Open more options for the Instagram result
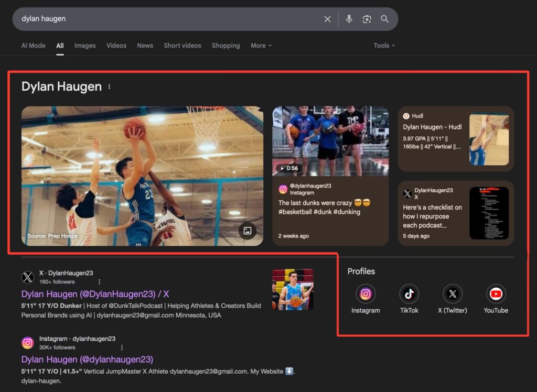 click(122, 347)
